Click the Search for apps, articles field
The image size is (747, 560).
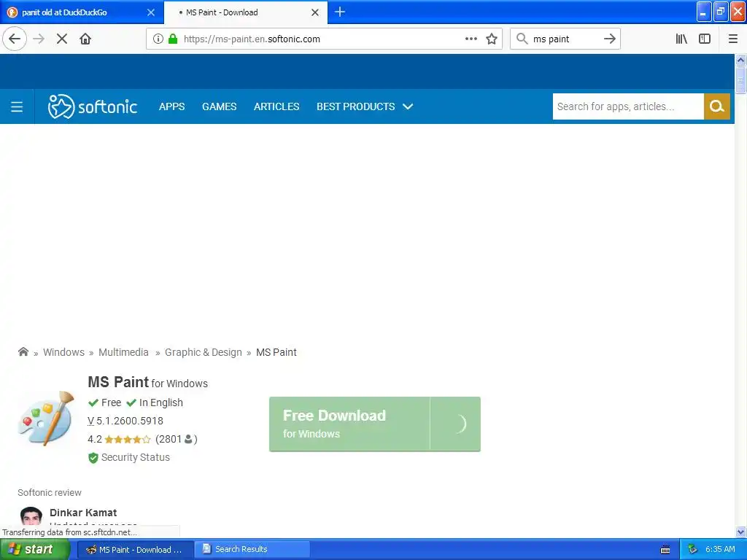pos(628,106)
